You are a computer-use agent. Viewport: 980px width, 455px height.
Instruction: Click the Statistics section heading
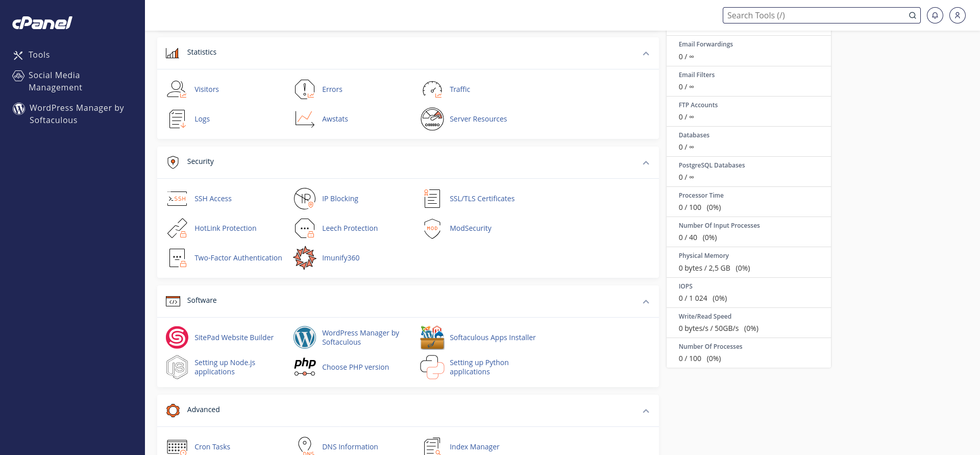pos(202,52)
